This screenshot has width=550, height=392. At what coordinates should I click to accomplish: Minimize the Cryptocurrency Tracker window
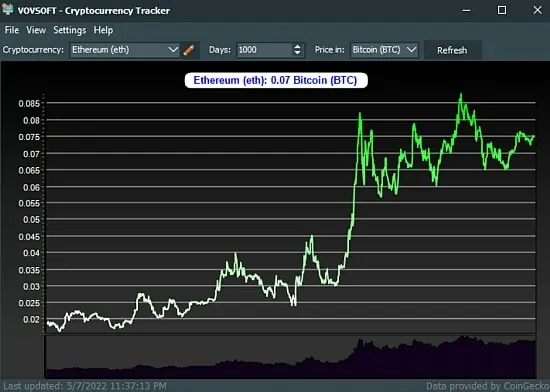466,10
